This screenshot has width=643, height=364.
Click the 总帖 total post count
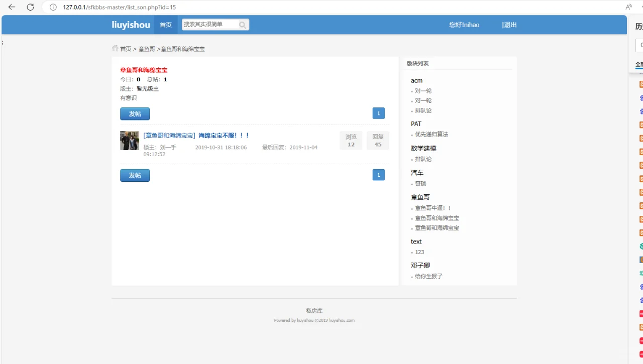pyautogui.click(x=157, y=79)
